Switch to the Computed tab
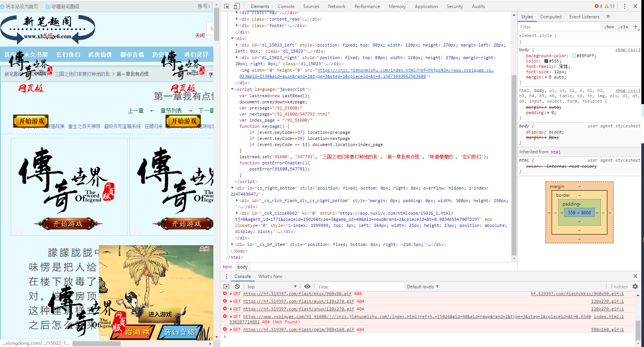644x347 pixels. click(x=551, y=16)
